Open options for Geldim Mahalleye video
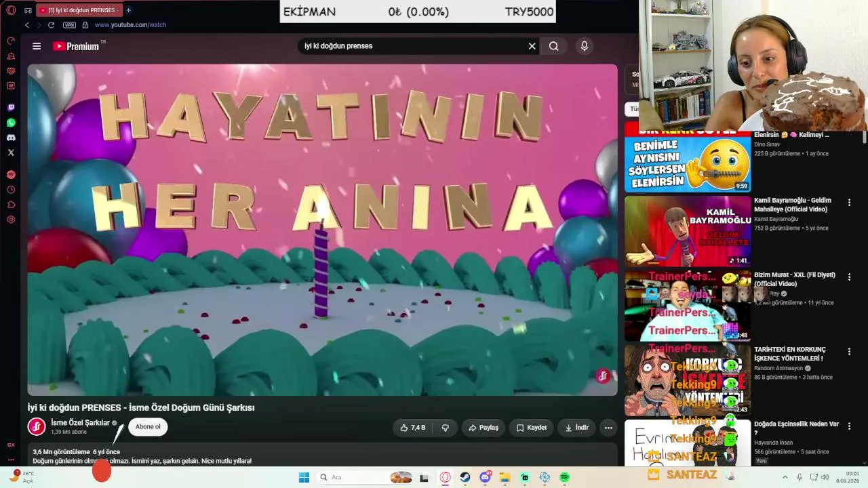The image size is (868, 488). [x=849, y=202]
